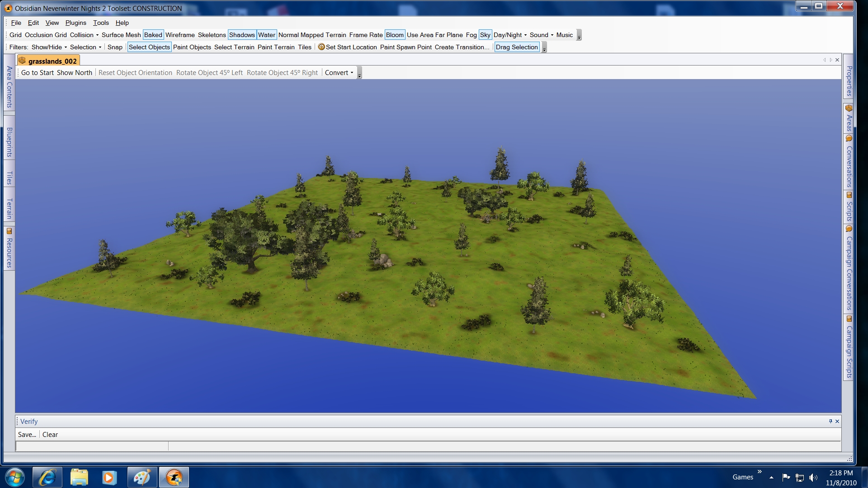The width and height of the screenshot is (868, 488).
Task: Enable Wireframe rendering mode
Action: pyautogui.click(x=180, y=35)
